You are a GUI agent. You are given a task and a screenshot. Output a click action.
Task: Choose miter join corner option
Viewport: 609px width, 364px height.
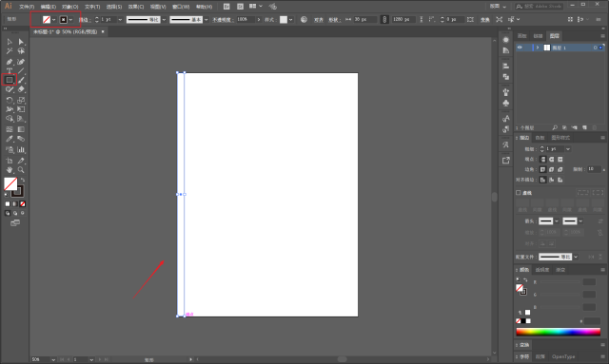pyautogui.click(x=543, y=169)
